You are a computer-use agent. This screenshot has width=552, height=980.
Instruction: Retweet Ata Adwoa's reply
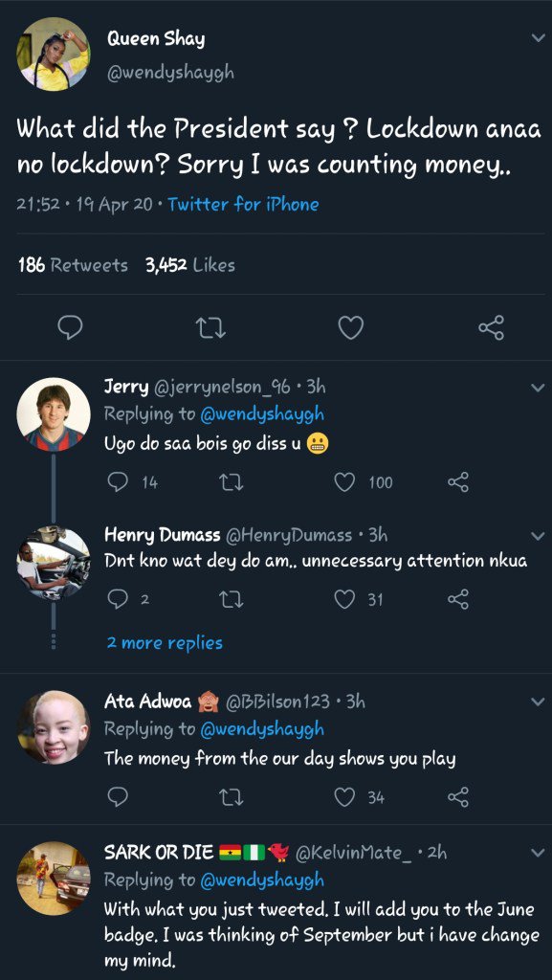point(232,796)
